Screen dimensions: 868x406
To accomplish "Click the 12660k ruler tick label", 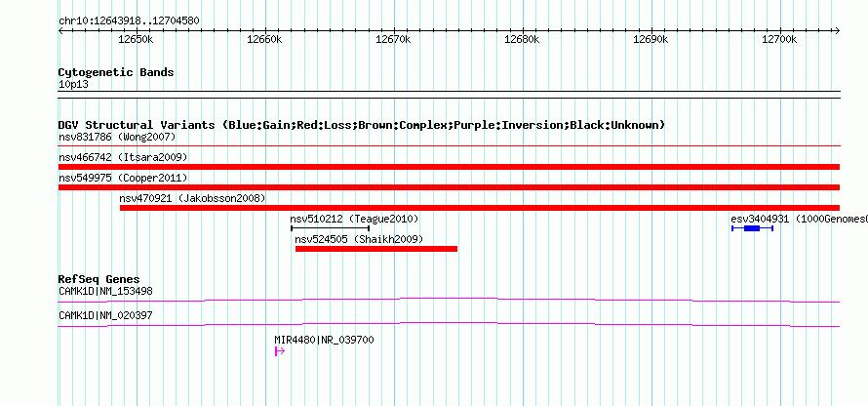I will pos(264,39).
